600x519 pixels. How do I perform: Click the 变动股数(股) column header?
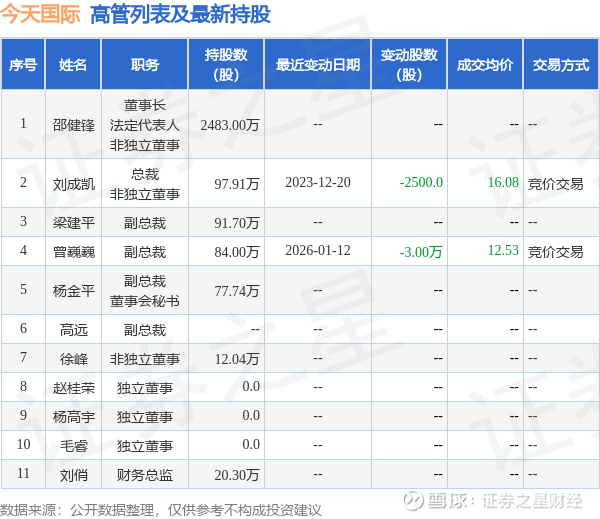click(x=409, y=65)
